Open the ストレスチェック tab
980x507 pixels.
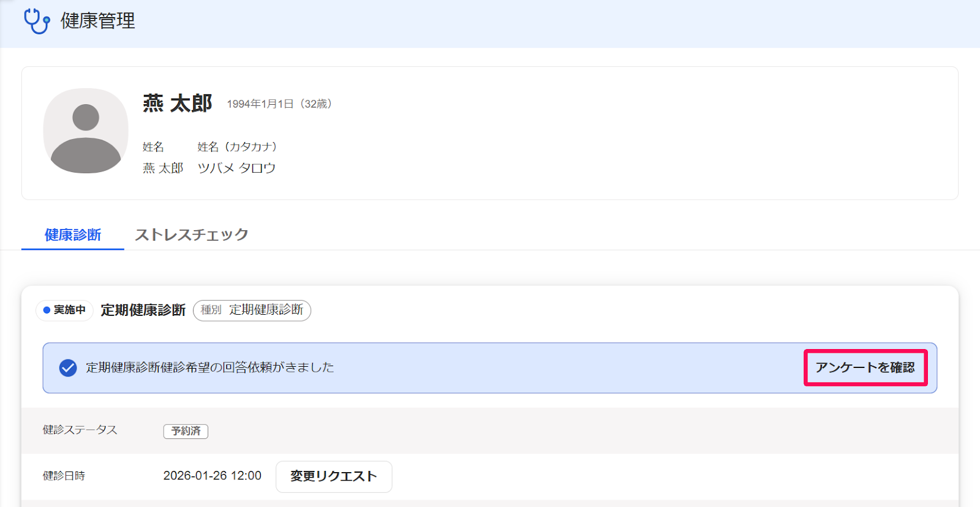click(x=192, y=235)
